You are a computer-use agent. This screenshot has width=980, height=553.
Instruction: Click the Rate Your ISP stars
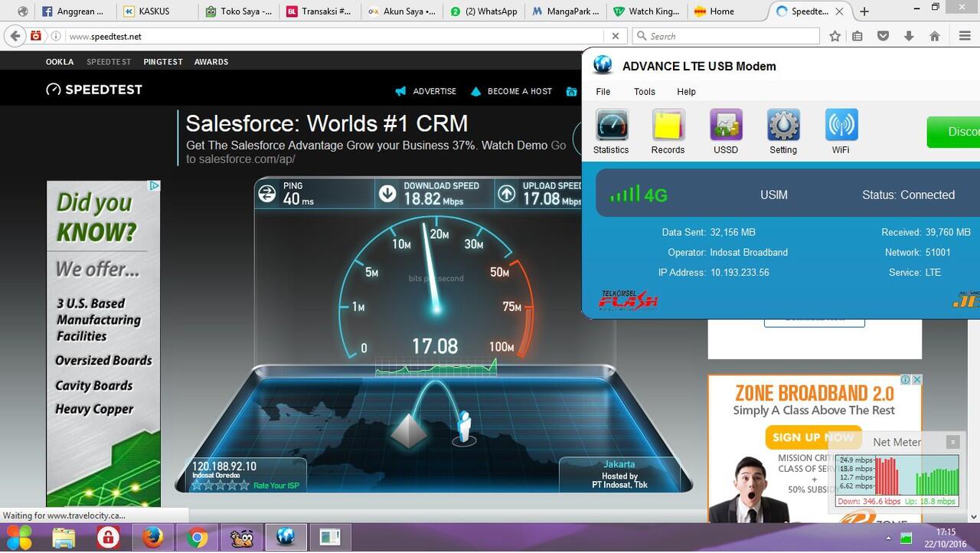pyautogui.click(x=220, y=485)
